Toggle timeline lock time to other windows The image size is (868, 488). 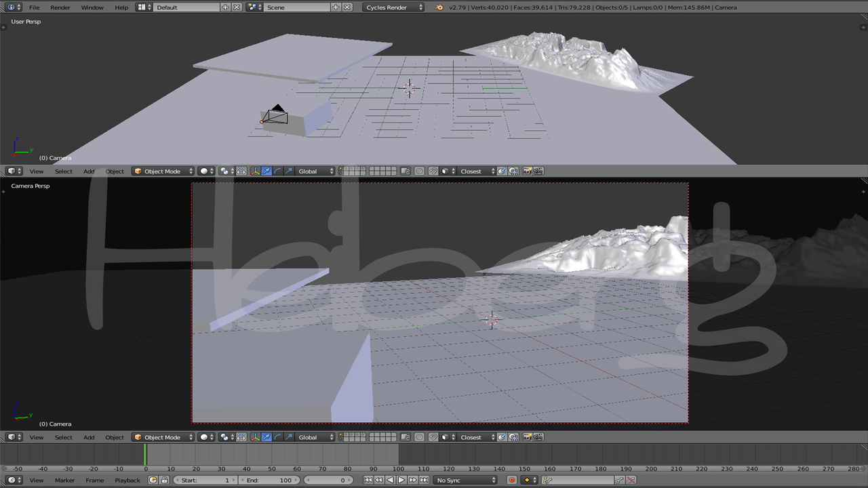[164, 480]
